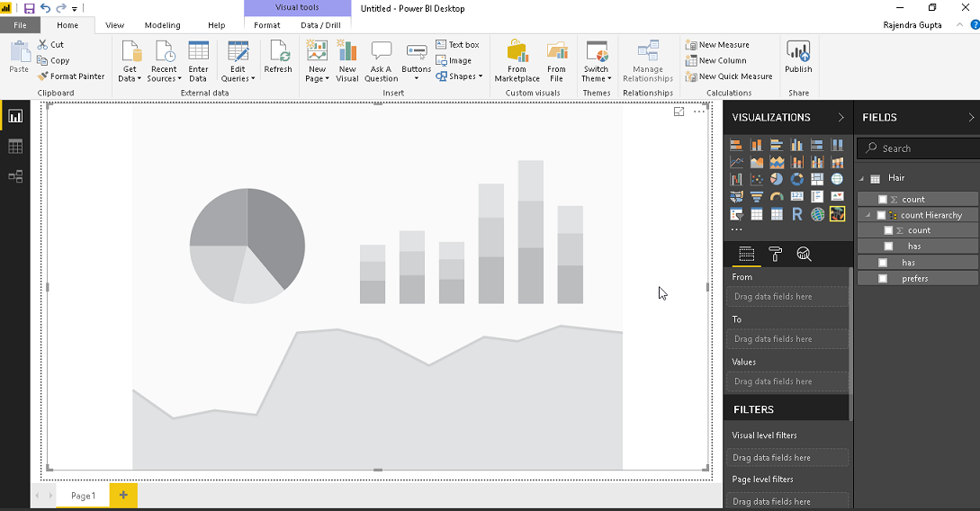Click the From drag data fields well
This screenshot has height=511, width=980.
click(787, 296)
